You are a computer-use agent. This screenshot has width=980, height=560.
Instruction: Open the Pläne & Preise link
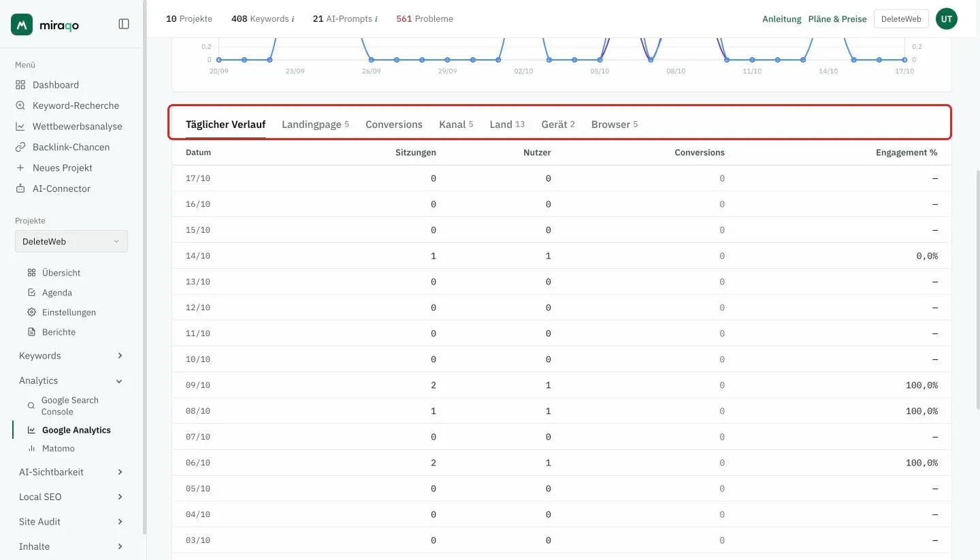tap(837, 19)
